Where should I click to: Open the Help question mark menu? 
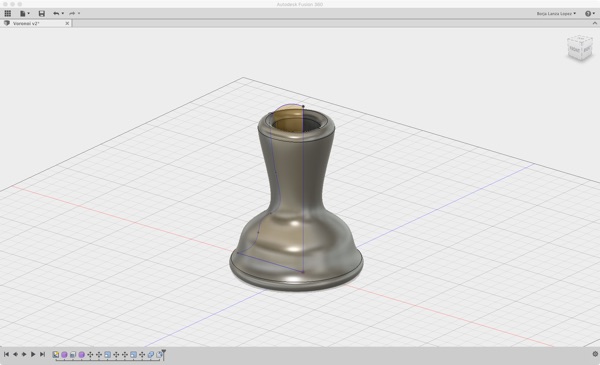tap(590, 13)
